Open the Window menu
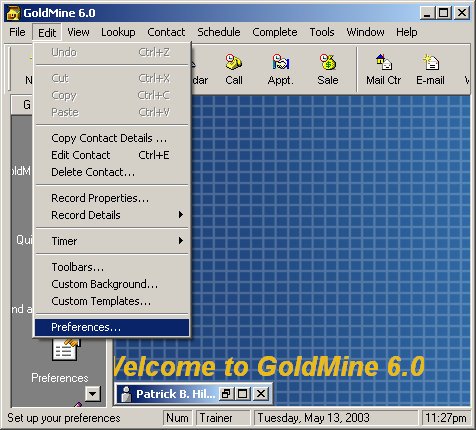476x430 pixels. point(365,32)
